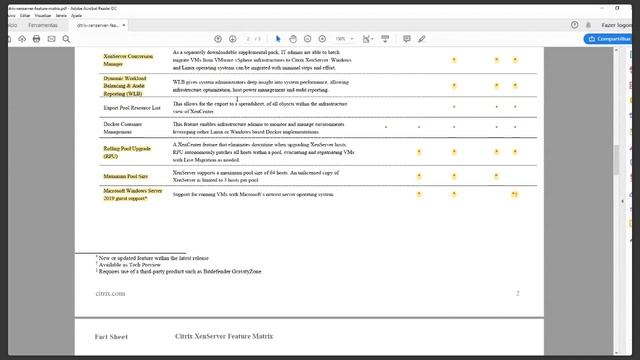
Task: Click the Bitdefender GravityZone footnote
Action: (179, 271)
